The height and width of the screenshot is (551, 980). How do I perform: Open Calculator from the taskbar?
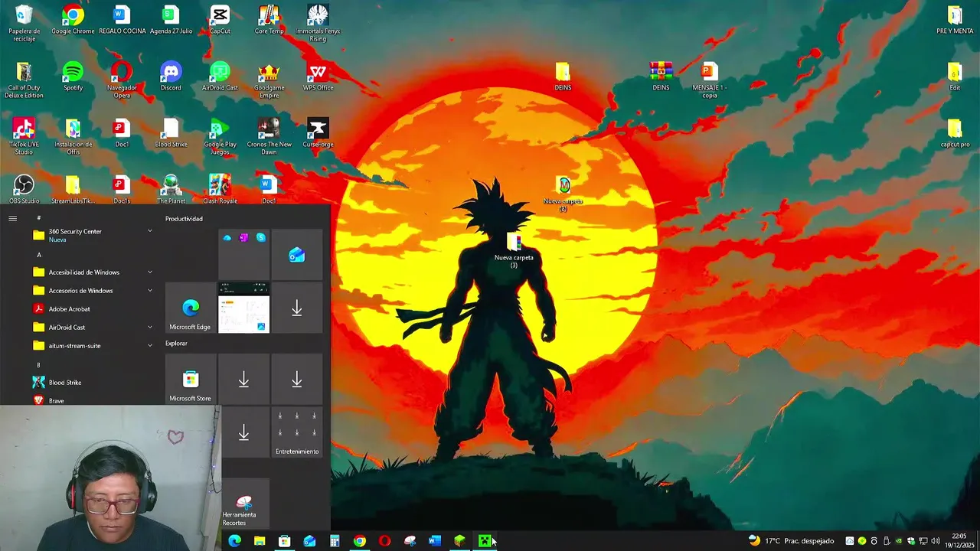(335, 541)
